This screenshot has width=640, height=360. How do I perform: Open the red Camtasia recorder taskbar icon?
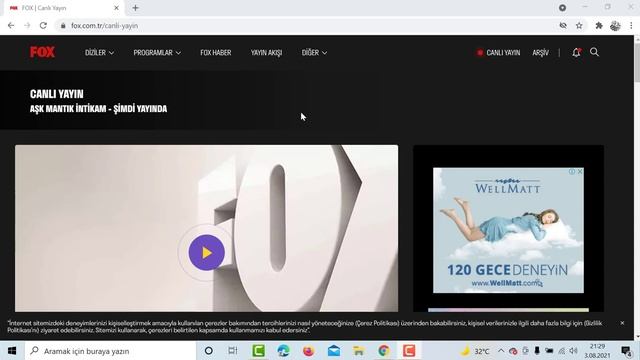point(409,351)
